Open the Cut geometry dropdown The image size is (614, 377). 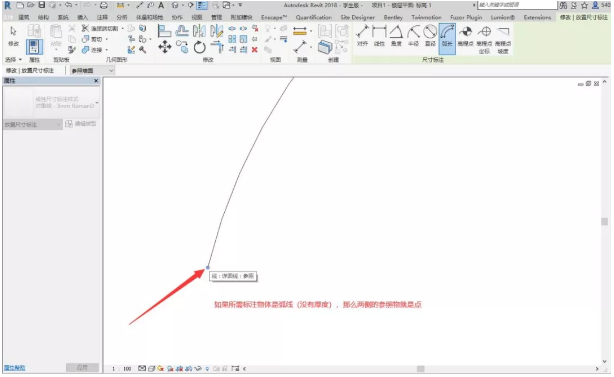pyautogui.click(x=107, y=39)
